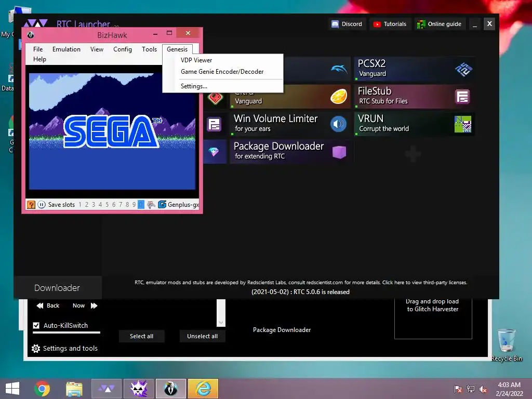532x399 pixels.
Task: Click the diamond gem icon beside Package Downloader
Action: [214, 152]
